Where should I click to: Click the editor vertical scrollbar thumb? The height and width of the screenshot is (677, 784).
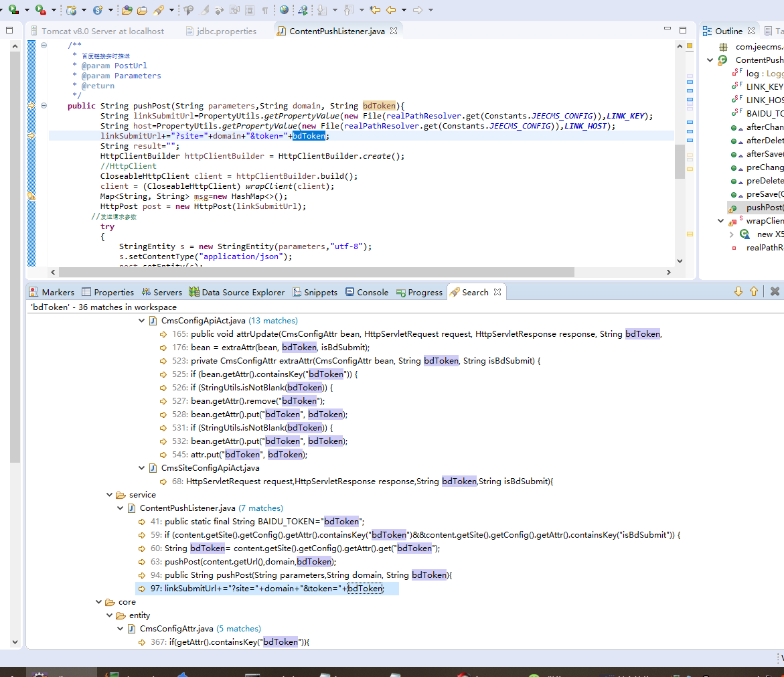[x=680, y=161]
